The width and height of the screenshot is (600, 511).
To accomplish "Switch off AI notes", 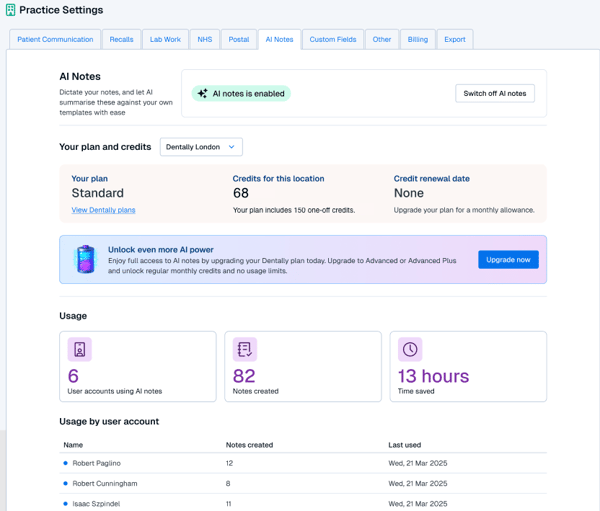I will 494,93.
